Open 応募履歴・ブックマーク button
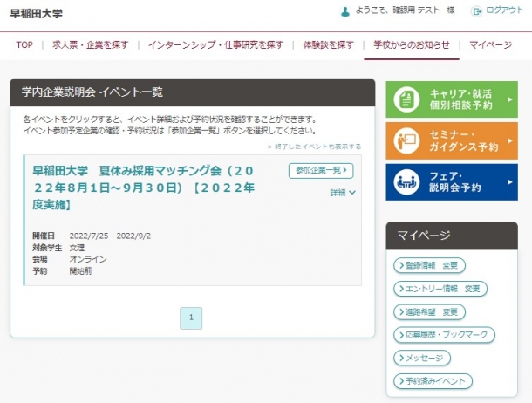 (444, 335)
